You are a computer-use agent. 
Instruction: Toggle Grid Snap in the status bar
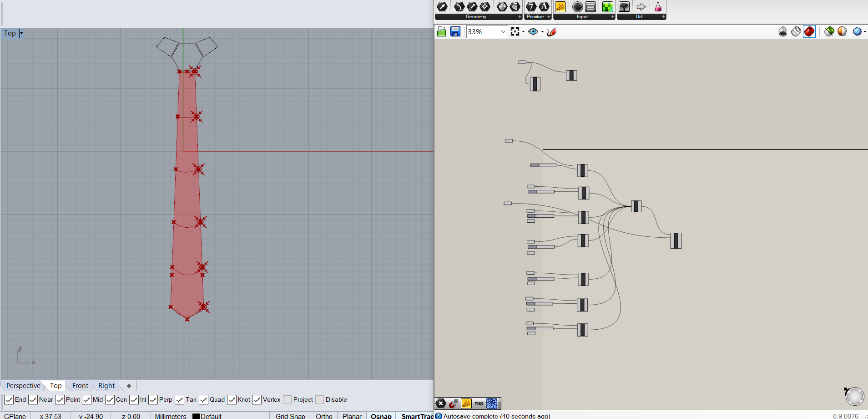[x=290, y=416]
